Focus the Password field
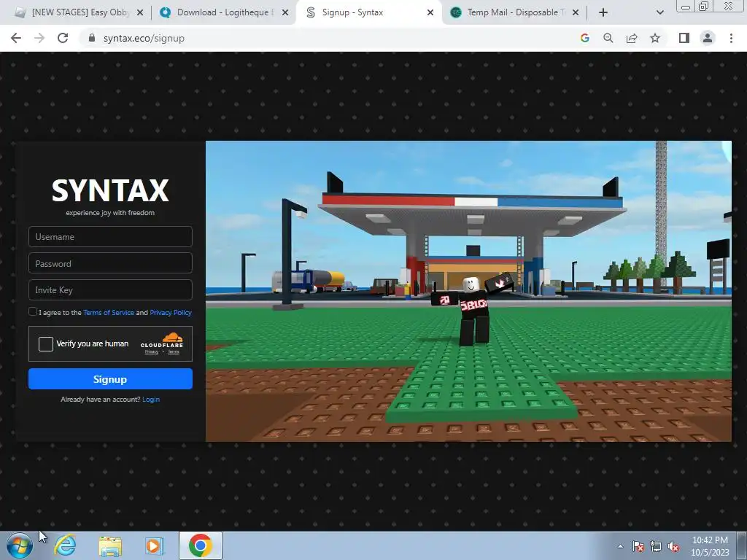This screenshot has height=560, width=747. [x=110, y=263]
